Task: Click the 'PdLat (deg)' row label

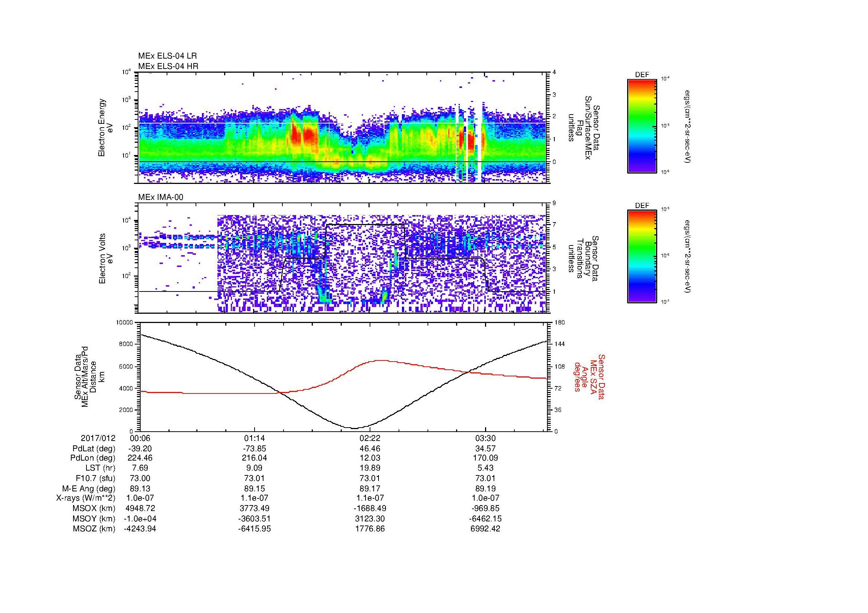Action: 94,449
